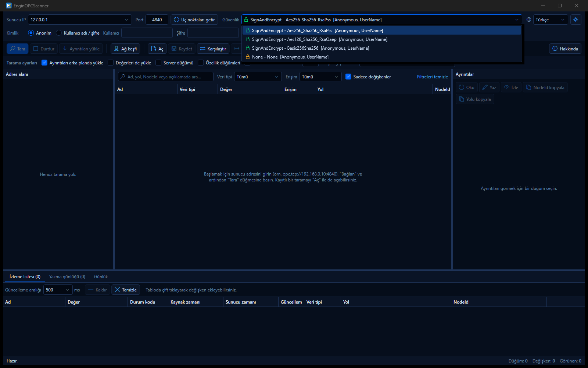Select Aes128_Sha256_RsaOaep security option

(x=382, y=39)
